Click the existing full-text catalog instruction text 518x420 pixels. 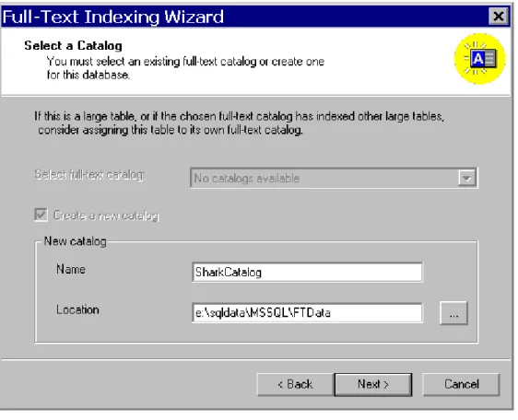click(x=185, y=68)
